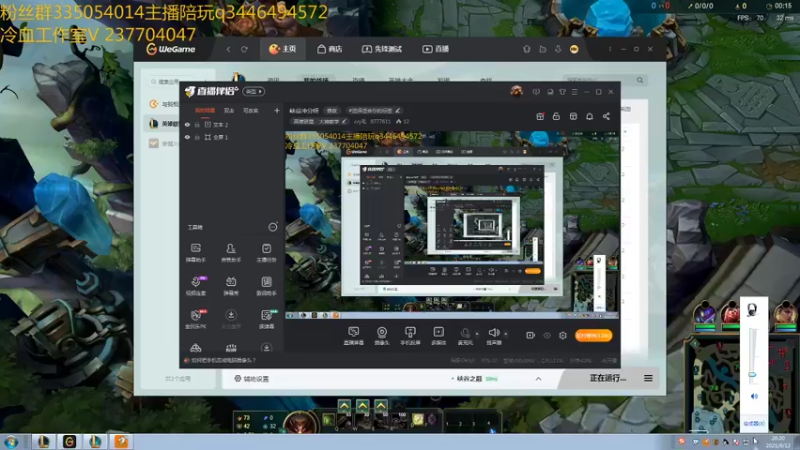Refresh the WeGame page
The width and height of the screenshot is (800, 450).
pyautogui.click(x=244, y=49)
